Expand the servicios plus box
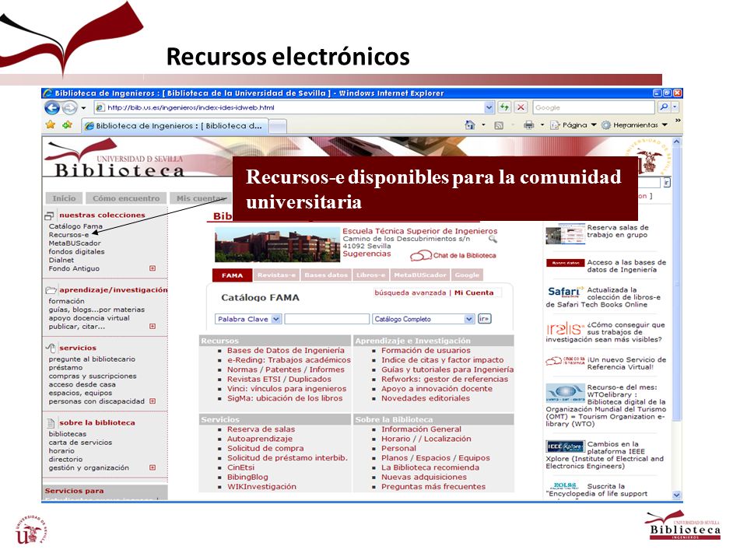Viewport: 747px width, 560px height. pyautogui.click(x=153, y=401)
